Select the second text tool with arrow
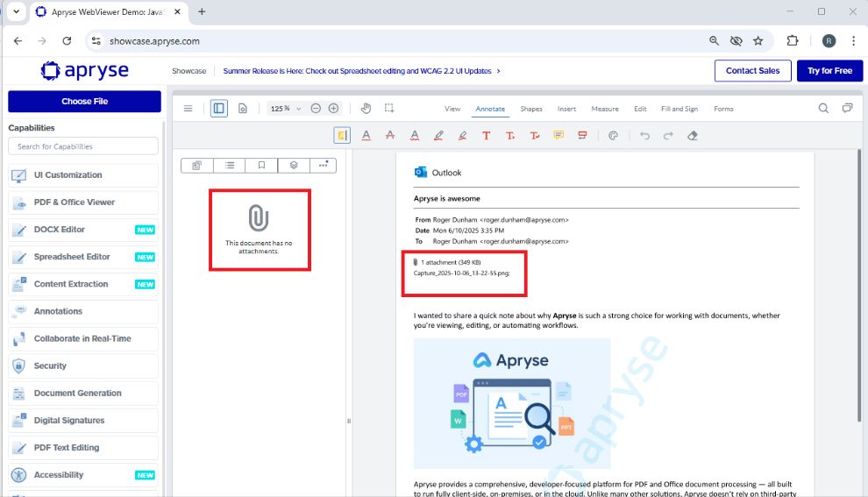Viewport: 868px width, 497px height. pyautogui.click(x=509, y=136)
